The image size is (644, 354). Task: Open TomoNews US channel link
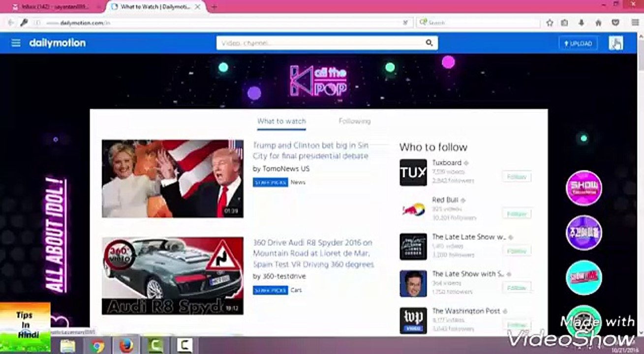click(x=286, y=169)
